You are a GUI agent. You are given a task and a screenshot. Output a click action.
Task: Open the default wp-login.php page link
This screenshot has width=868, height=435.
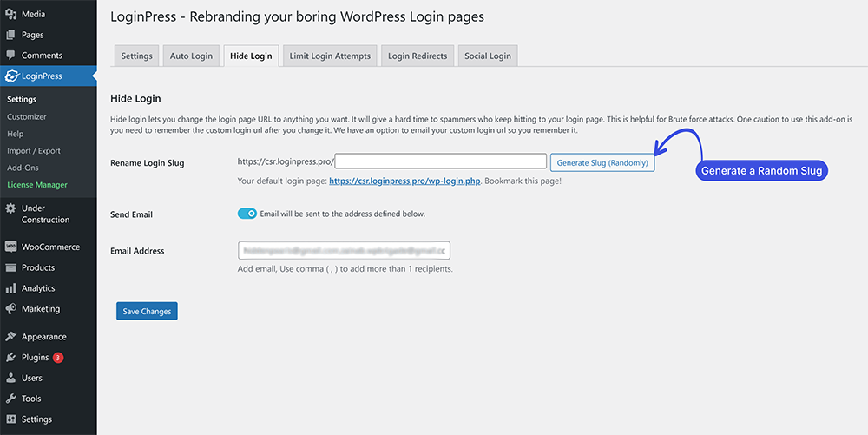404,181
